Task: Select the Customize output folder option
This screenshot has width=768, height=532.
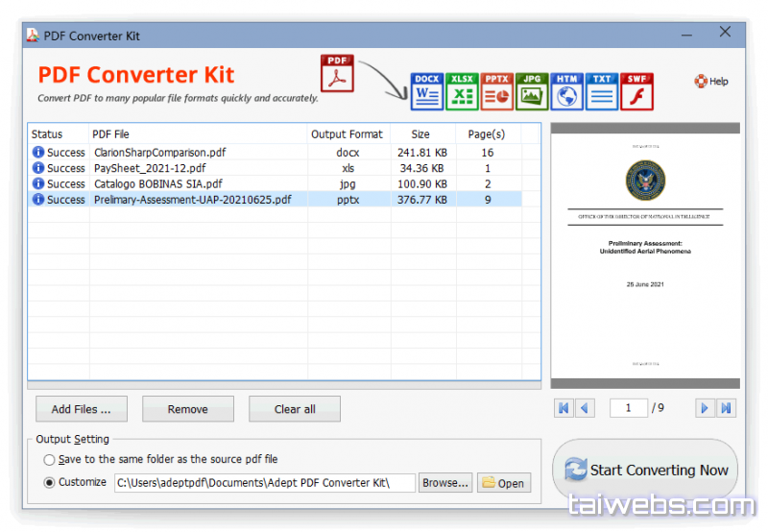Action: (x=49, y=482)
